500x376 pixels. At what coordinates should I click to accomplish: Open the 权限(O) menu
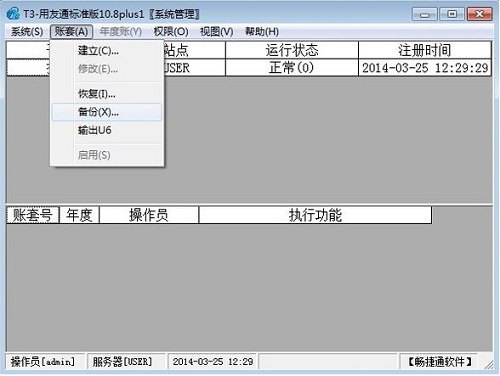click(171, 32)
